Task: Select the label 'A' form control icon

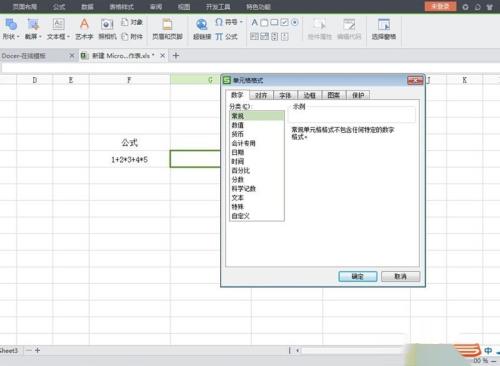Action: point(254,22)
